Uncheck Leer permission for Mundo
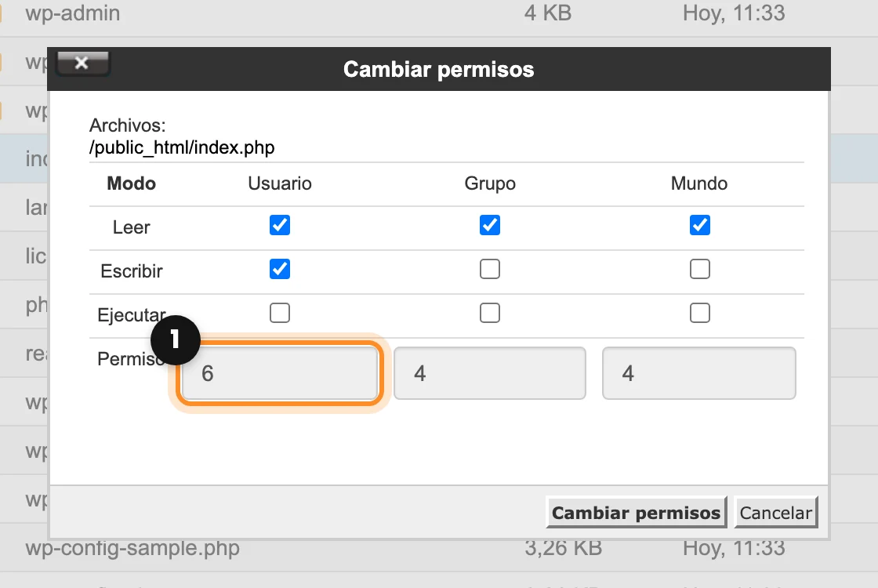The width and height of the screenshot is (878, 588). point(699,225)
